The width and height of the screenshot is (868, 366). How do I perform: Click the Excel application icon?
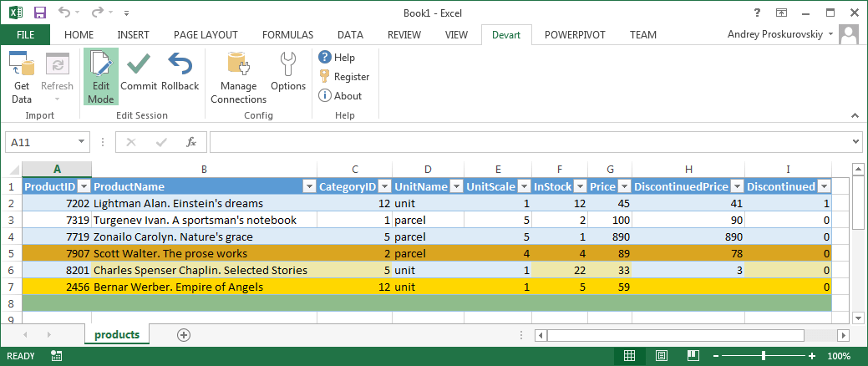(x=15, y=13)
